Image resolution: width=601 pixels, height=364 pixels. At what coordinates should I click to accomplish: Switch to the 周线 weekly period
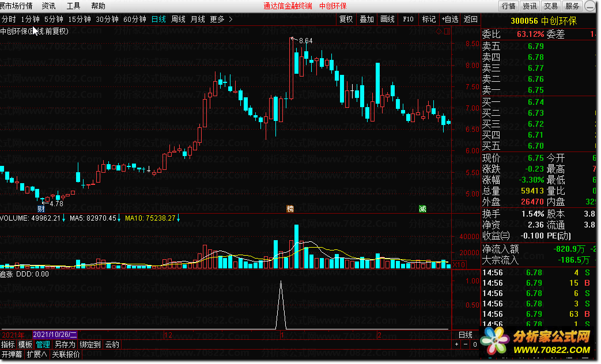[x=178, y=19]
